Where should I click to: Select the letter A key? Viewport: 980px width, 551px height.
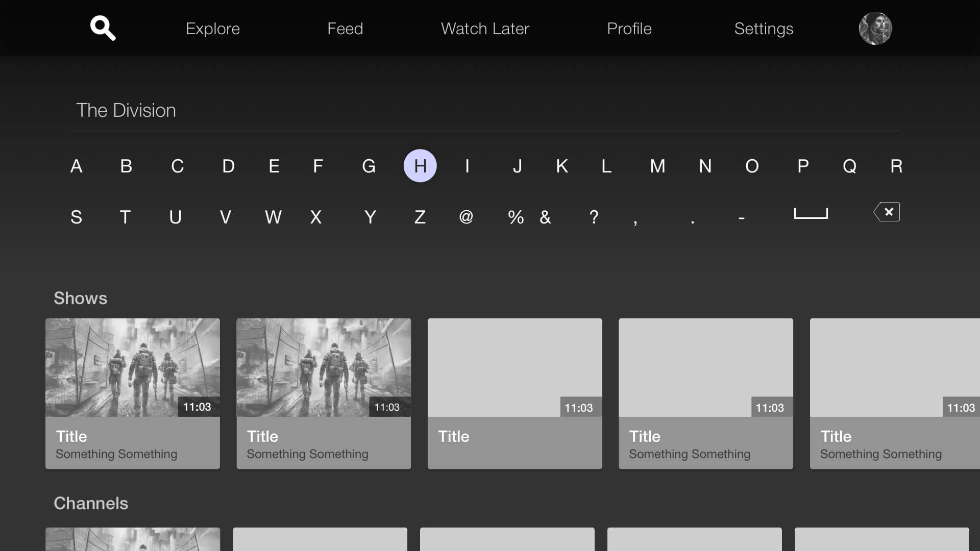tap(76, 166)
